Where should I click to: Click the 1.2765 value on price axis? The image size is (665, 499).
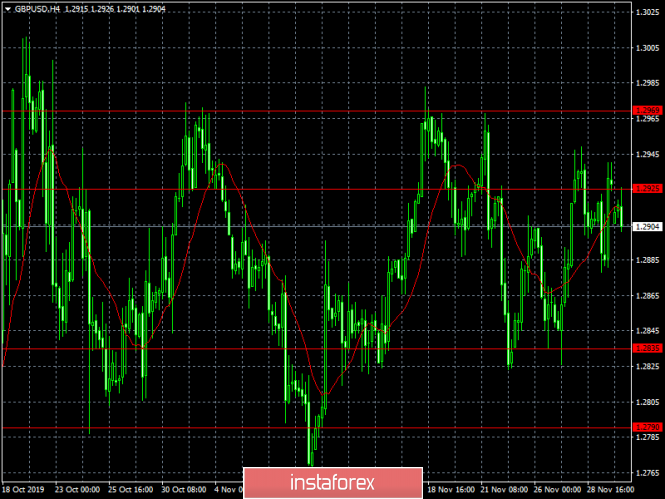646,472
